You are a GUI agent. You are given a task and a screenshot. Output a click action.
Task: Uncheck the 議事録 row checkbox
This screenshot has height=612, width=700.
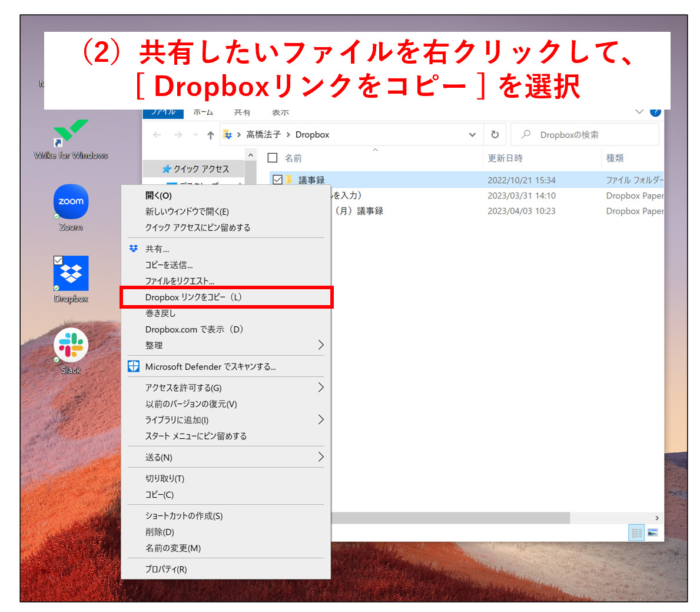pos(277,180)
